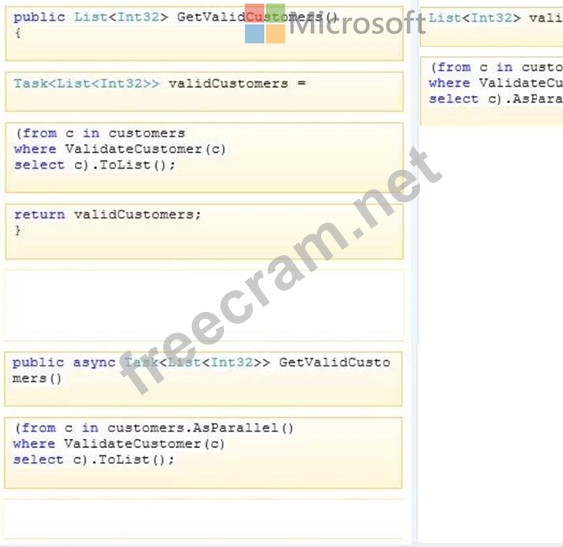Select the return validCustomers; code block
Viewport: 563px width, 547px height.
click(204, 232)
